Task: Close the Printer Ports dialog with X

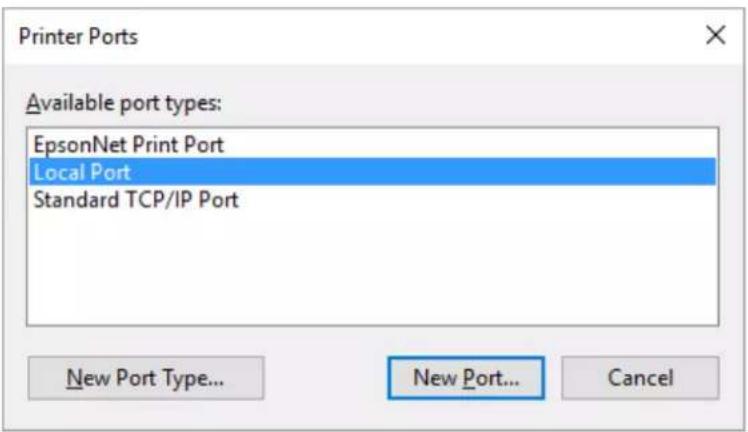Action: click(716, 35)
